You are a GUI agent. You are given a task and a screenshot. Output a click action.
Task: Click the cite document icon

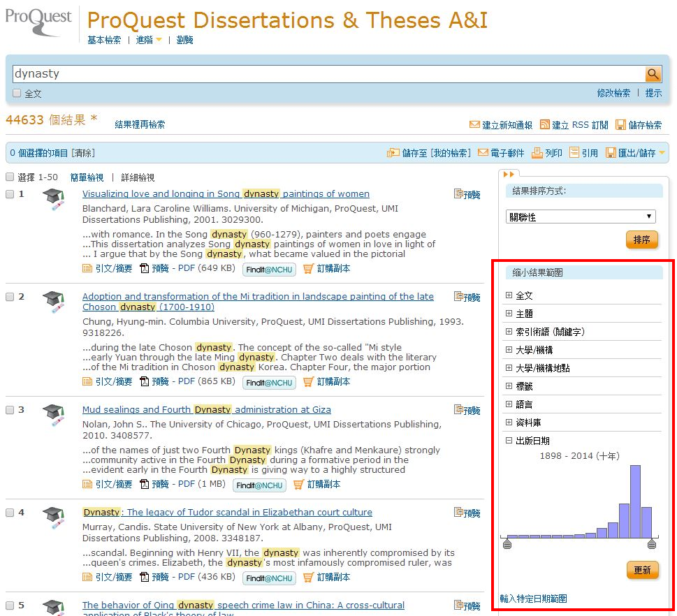574,153
